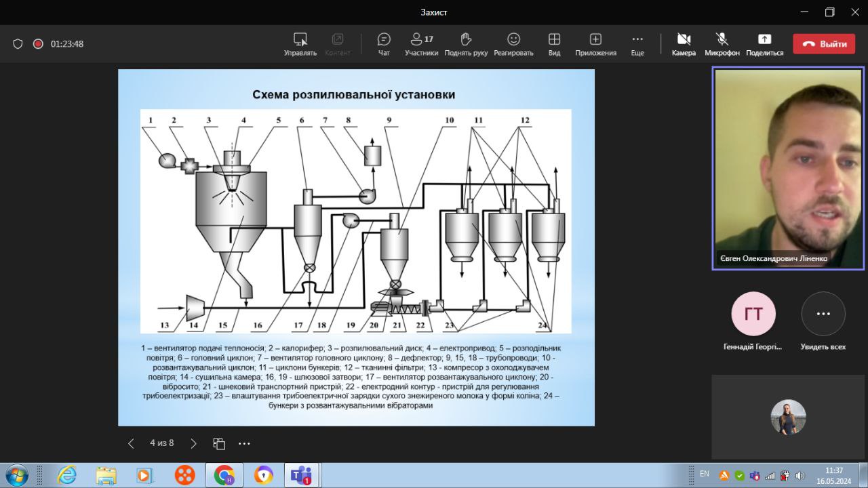This screenshot has width=868, height=488.
Task: Toggle the EN keyboard language indicator
Action: [704, 474]
